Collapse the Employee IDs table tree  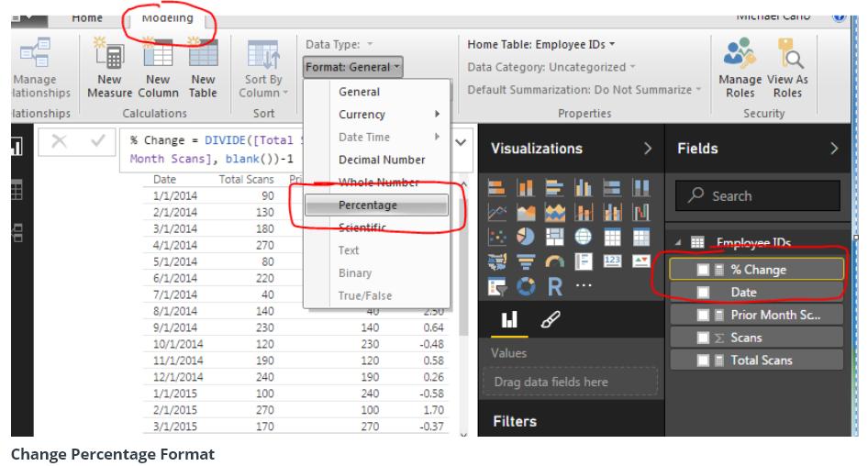(679, 243)
